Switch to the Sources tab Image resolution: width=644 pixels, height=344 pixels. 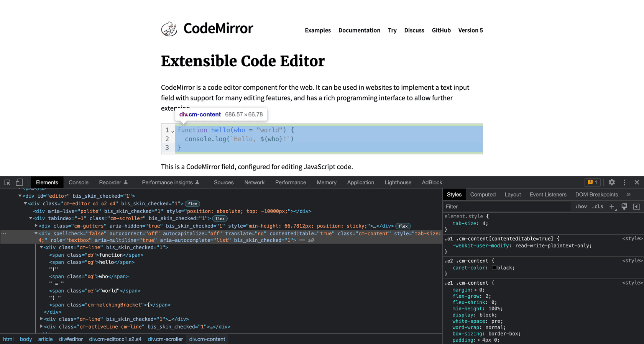[x=224, y=182]
